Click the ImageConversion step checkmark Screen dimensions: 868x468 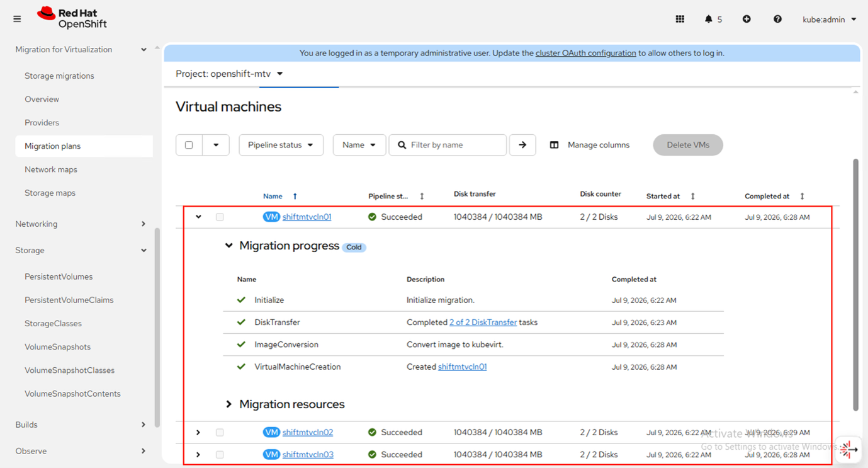point(241,345)
